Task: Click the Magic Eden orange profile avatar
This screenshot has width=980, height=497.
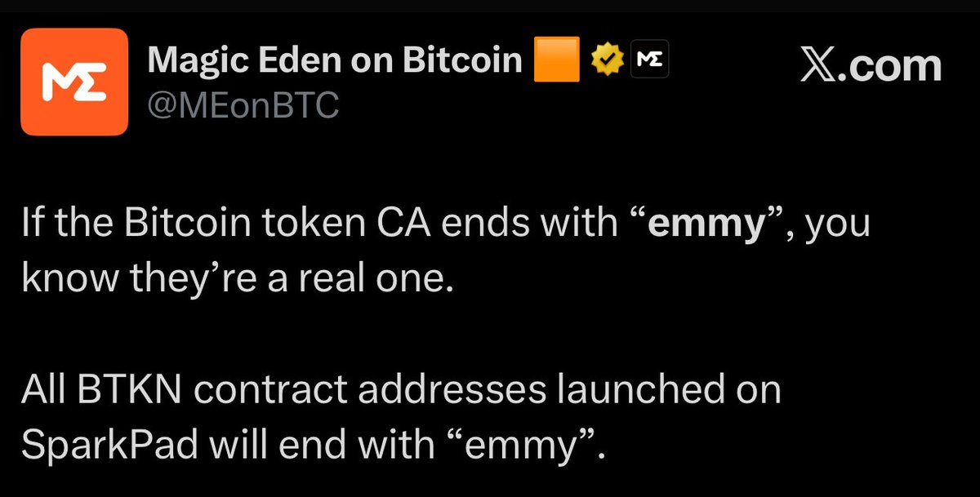Action: pos(74,82)
